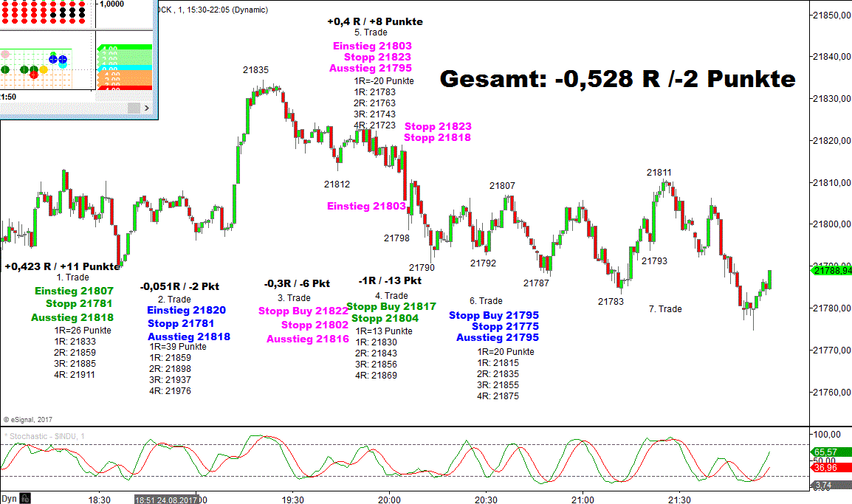Click the Stochastic - $INDU indicator title
852x504 pixels.
click(x=45, y=436)
